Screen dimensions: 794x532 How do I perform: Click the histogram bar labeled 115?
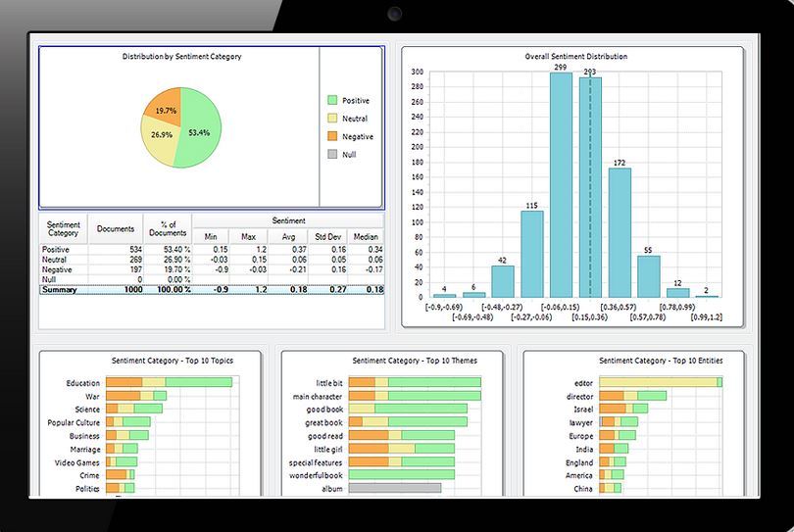pyautogui.click(x=531, y=254)
